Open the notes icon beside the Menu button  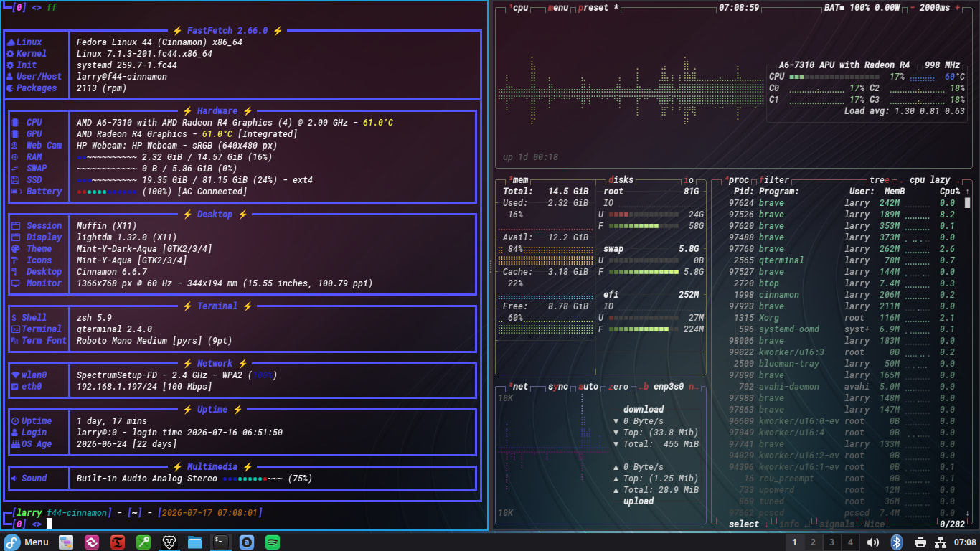(x=65, y=542)
